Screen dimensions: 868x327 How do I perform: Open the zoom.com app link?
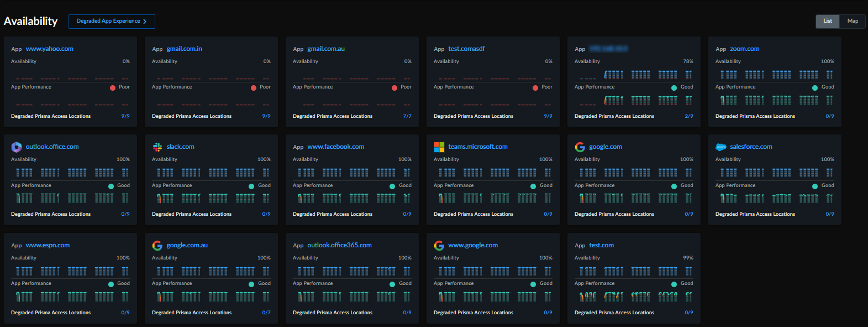[x=744, y=49]
